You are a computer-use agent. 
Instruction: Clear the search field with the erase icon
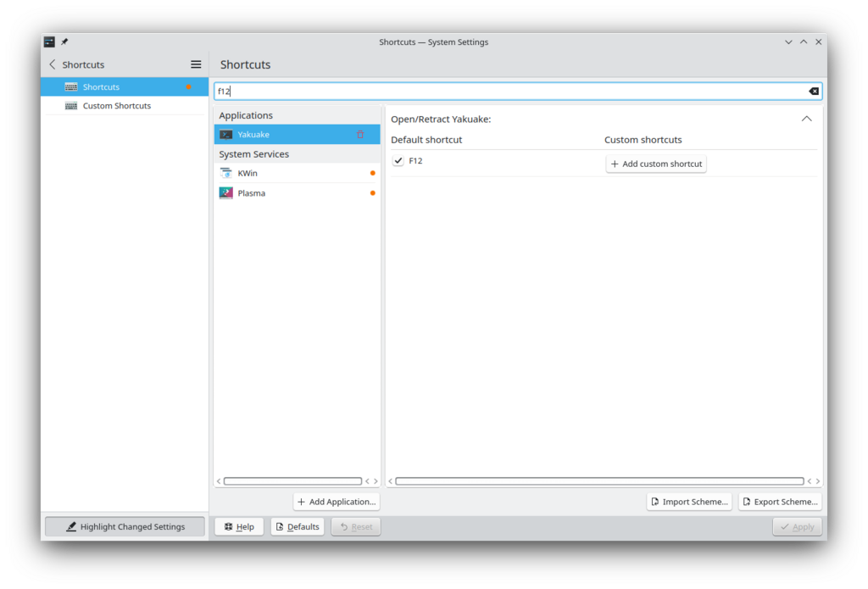(813, 91)
